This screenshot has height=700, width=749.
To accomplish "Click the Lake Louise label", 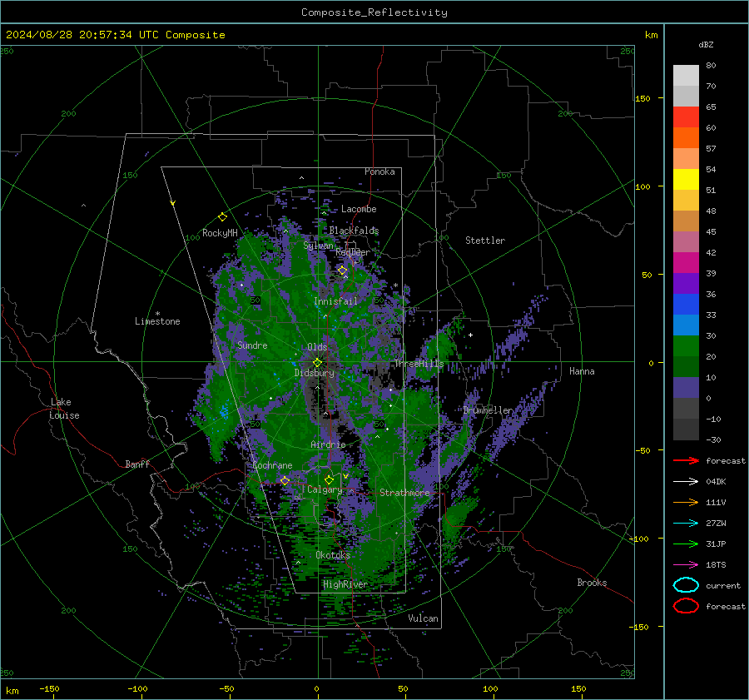I will click(64, 409).
